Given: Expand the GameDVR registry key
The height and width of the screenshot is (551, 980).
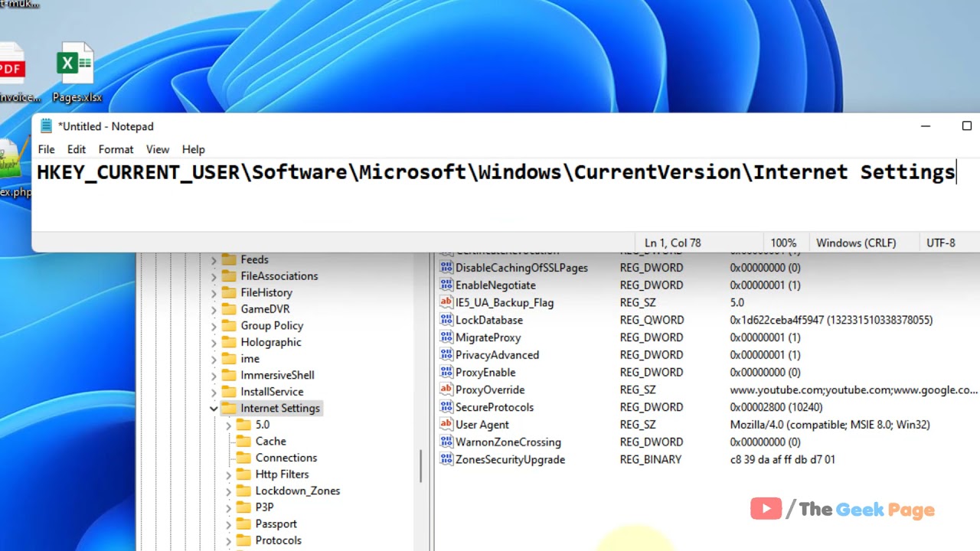Looking at the screenshot, I should pos(214,309).
